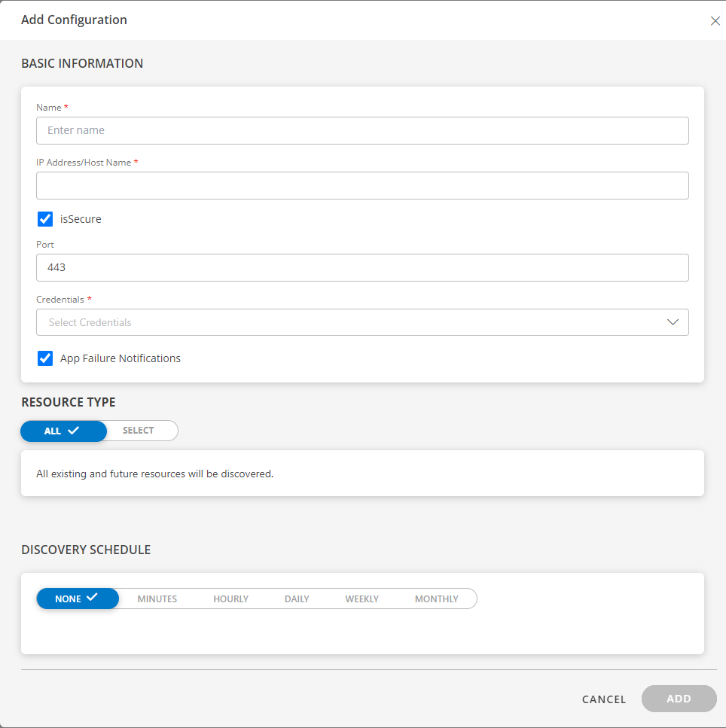Uncheck the isSecure checkbox
This screenshot has width=726, height=728.
(45, 218)
